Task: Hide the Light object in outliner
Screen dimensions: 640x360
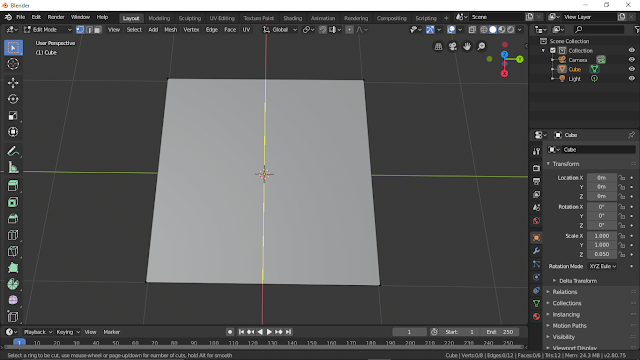Action: [x=631, y=78]
